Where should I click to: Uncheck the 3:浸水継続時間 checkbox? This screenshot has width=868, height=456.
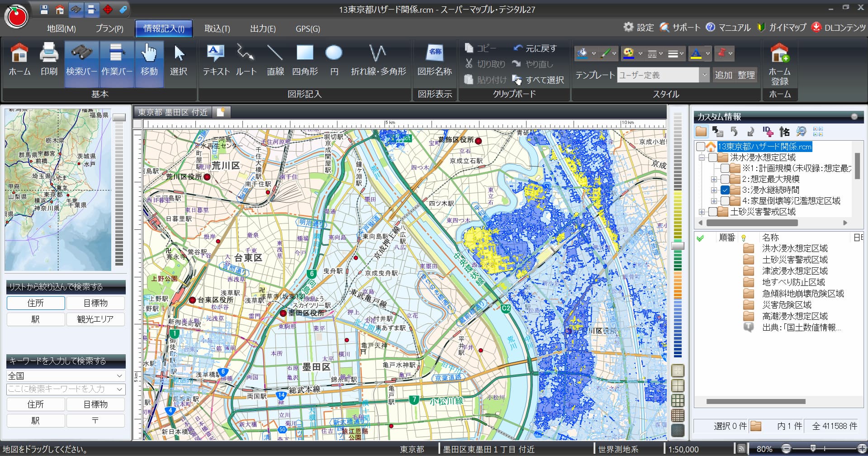(725, 190)
